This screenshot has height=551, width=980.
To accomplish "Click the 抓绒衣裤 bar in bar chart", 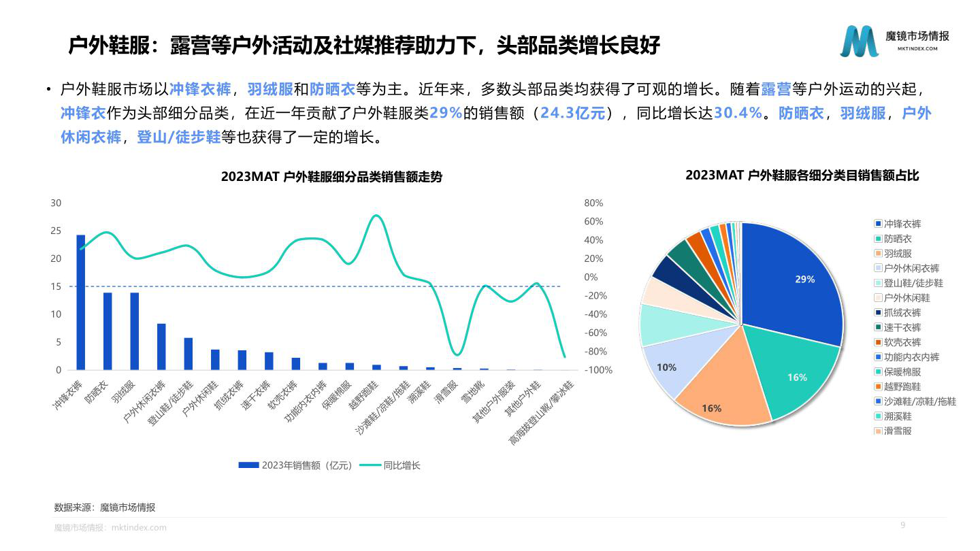I will (x=242, y=360).
